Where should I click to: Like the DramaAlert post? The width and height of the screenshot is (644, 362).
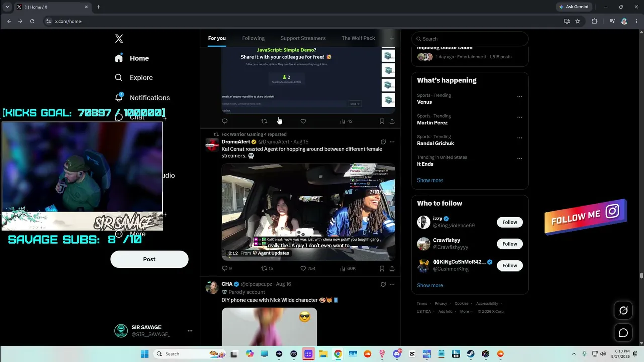click(x=308, y=268)
